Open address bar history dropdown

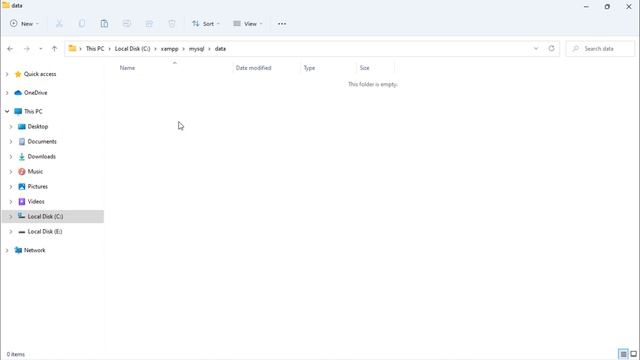[x=536, y=49]
